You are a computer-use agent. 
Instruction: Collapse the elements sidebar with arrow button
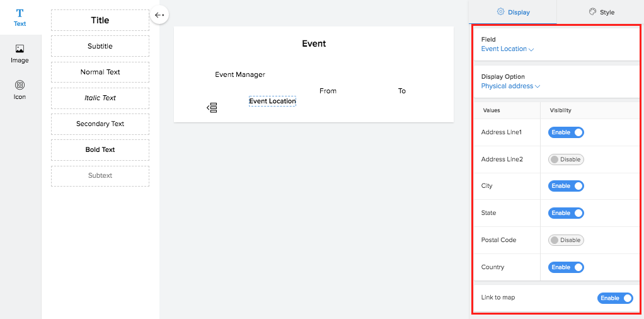(x=159, y=14)
